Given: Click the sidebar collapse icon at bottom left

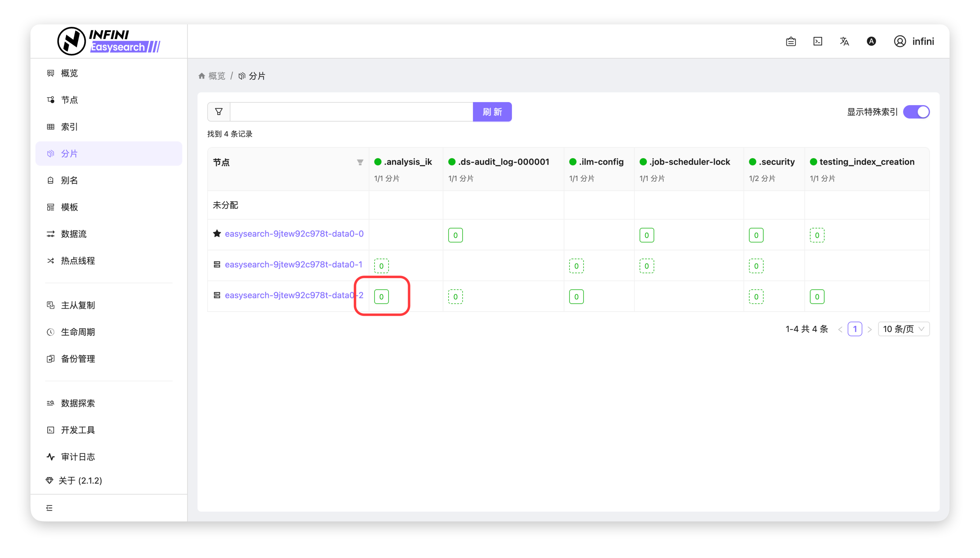Looking at the screenshot, I should pos(49,508).
